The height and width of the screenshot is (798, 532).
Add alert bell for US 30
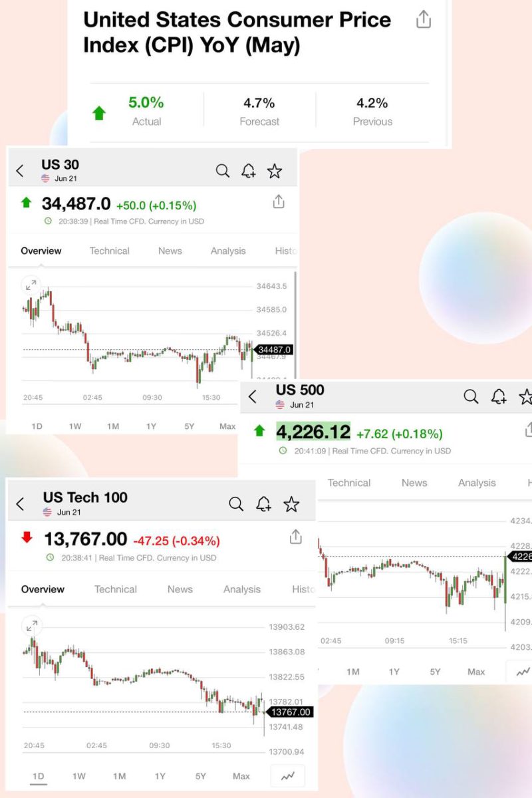point(249,171)
